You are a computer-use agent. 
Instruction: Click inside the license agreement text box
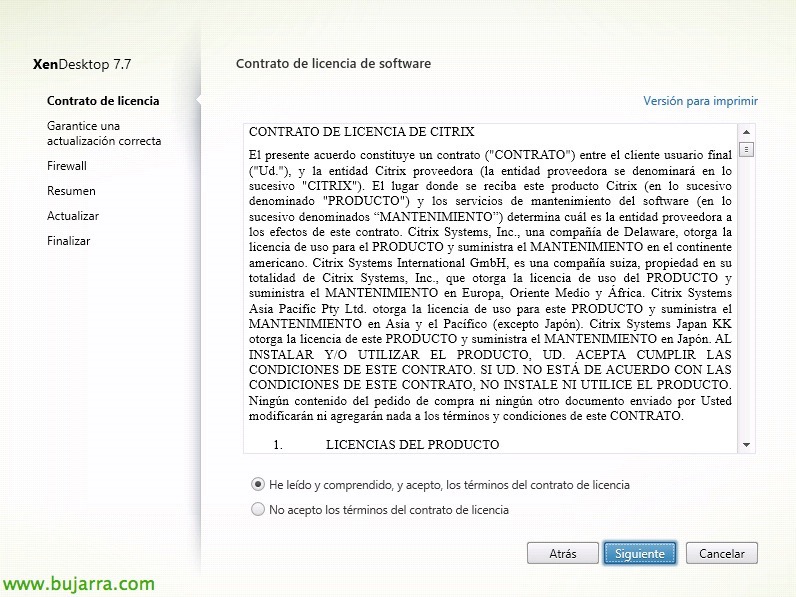490,288
